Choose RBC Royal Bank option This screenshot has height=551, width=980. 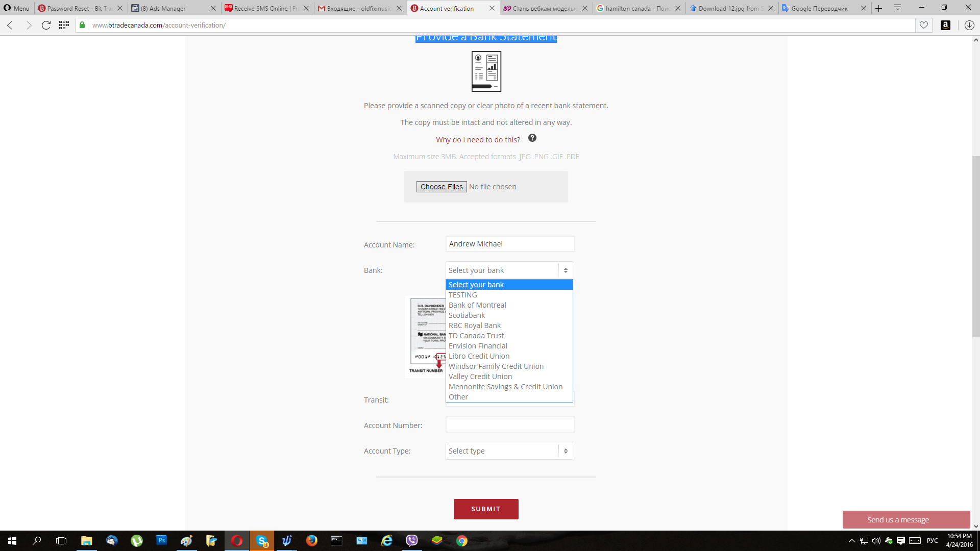click(x=509, y=325)
